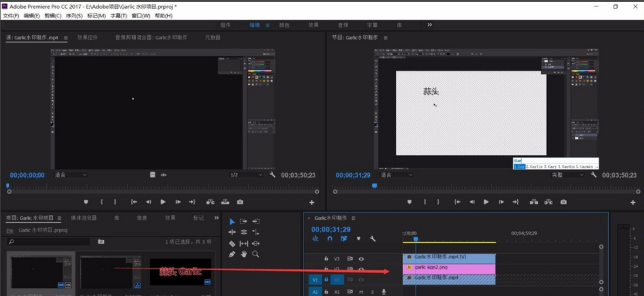Choose the Zoom magnifier tool

click(255, 254)
